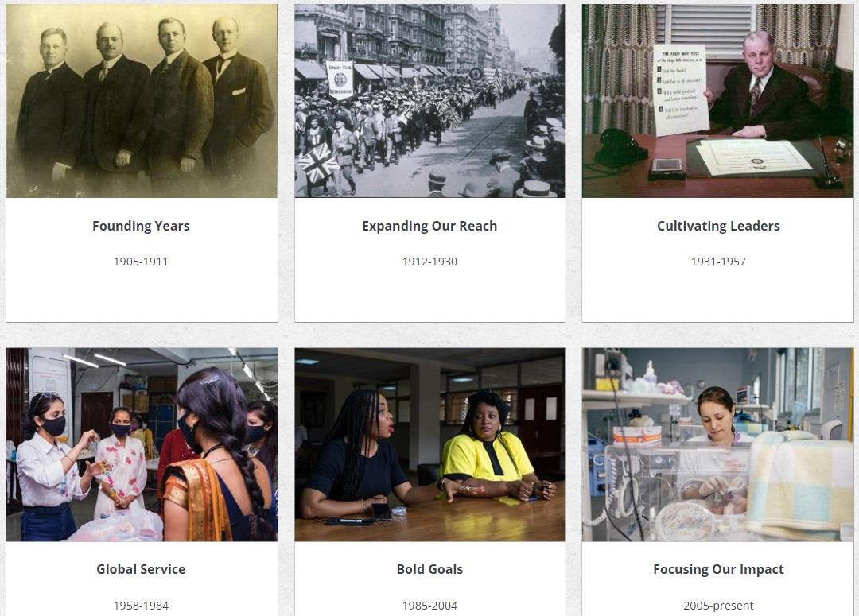Open the nurse with incubator photo

pos(717,444)
